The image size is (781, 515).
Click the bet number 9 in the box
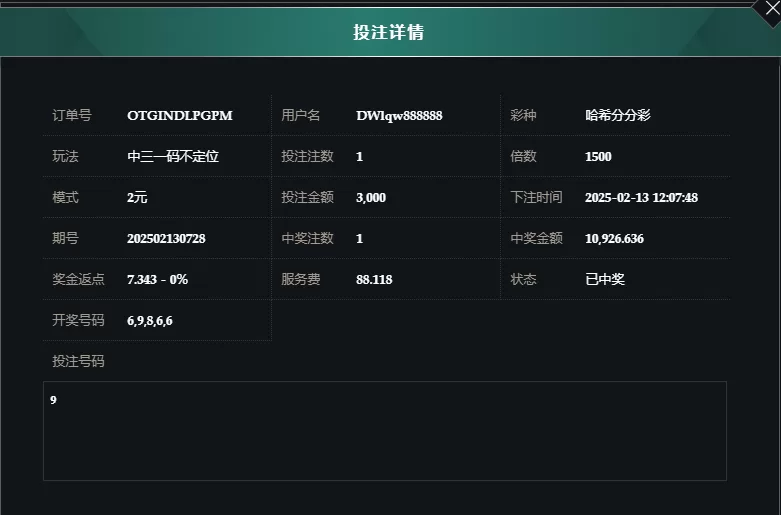pos(53,400)
